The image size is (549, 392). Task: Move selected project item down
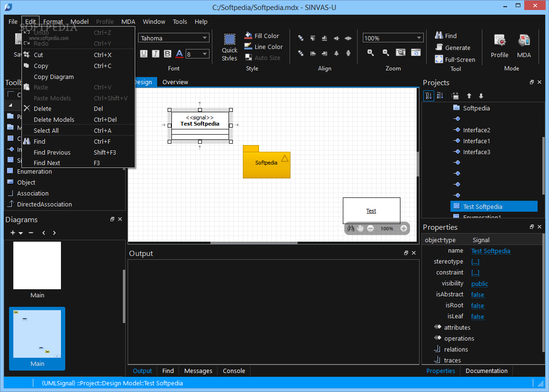click(481, 96)
